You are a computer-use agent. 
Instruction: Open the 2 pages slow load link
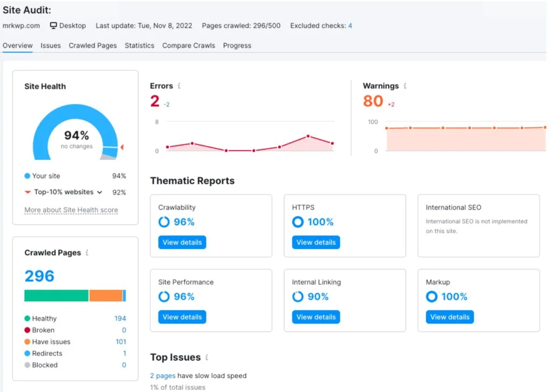(163, 375)
